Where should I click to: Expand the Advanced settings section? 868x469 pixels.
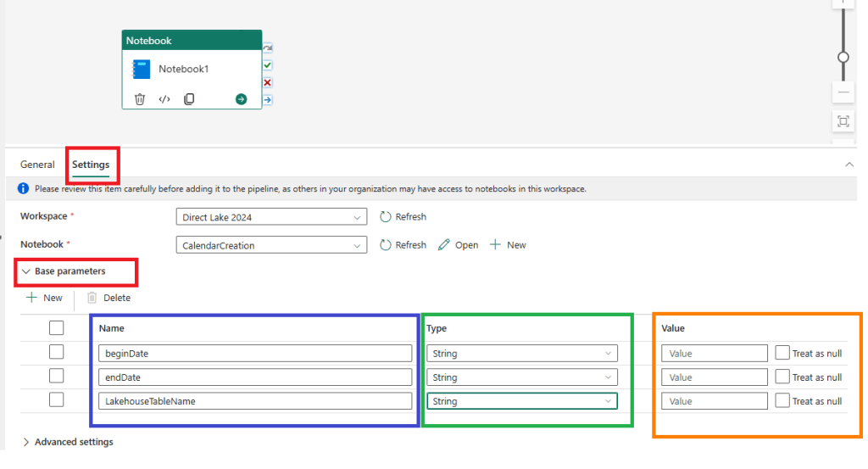[68, 442]
